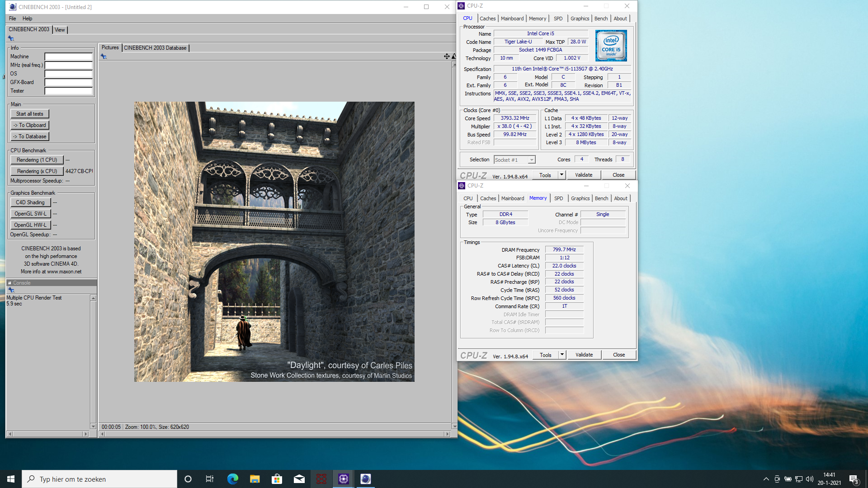Click the four-arrow move icon above the picture
The image size is (868, 488).
[x=447, y=56]
